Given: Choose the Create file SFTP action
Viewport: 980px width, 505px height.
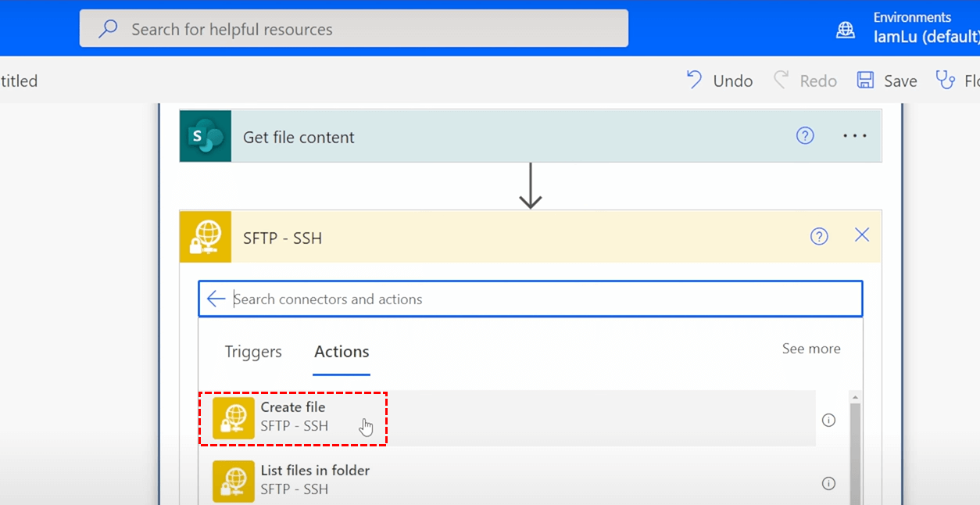Looking at the screenshot, I should pos(293,417).
